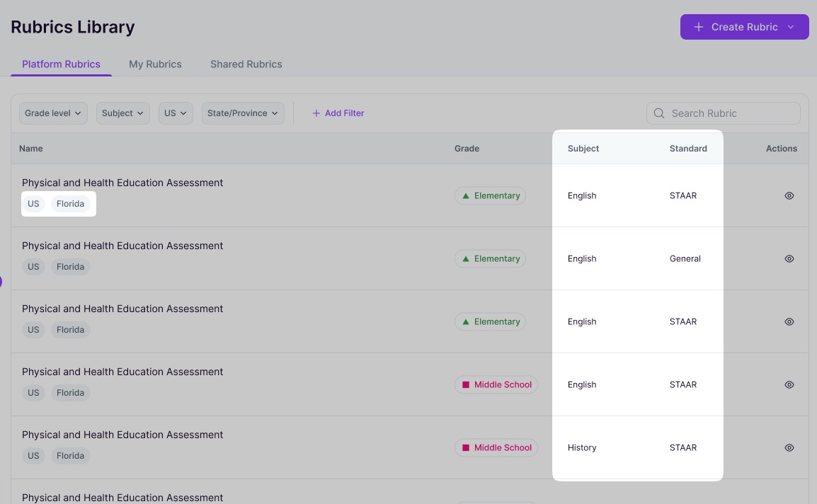
Task: Click the Standard column header
Action: click(x=687, y=149)
